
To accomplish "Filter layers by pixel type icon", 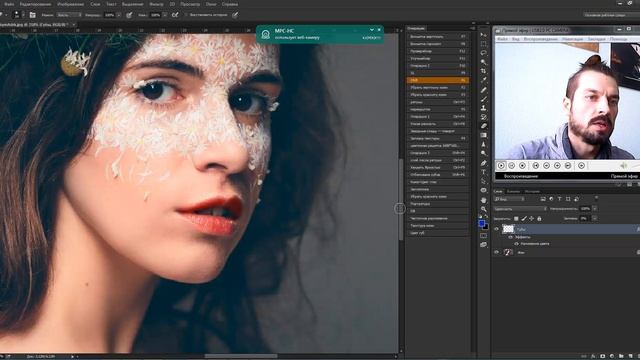I will pyautogui.click(x=543, y=199).
